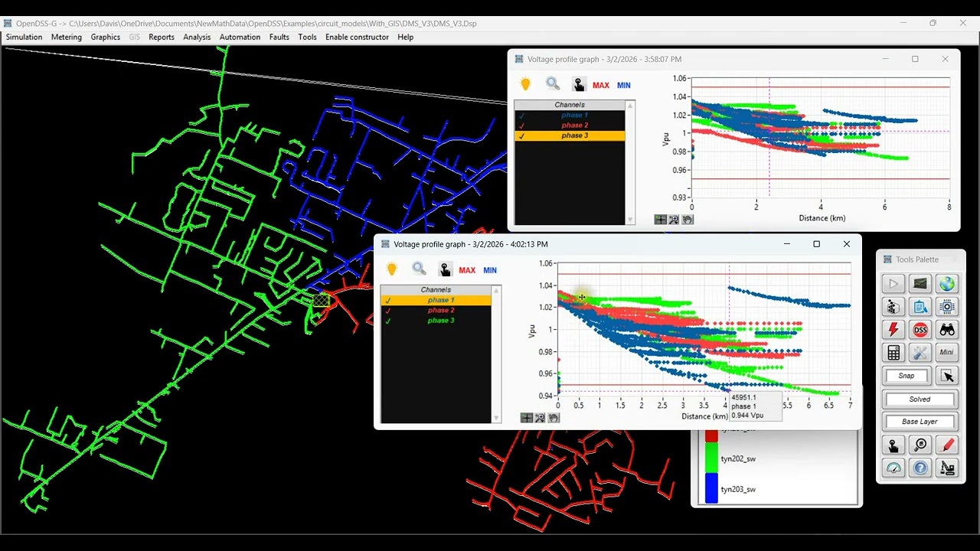Open the Reports menu
Image resolution: width=980 pixels, height=551 pixels.
click(x=162, y=37)
